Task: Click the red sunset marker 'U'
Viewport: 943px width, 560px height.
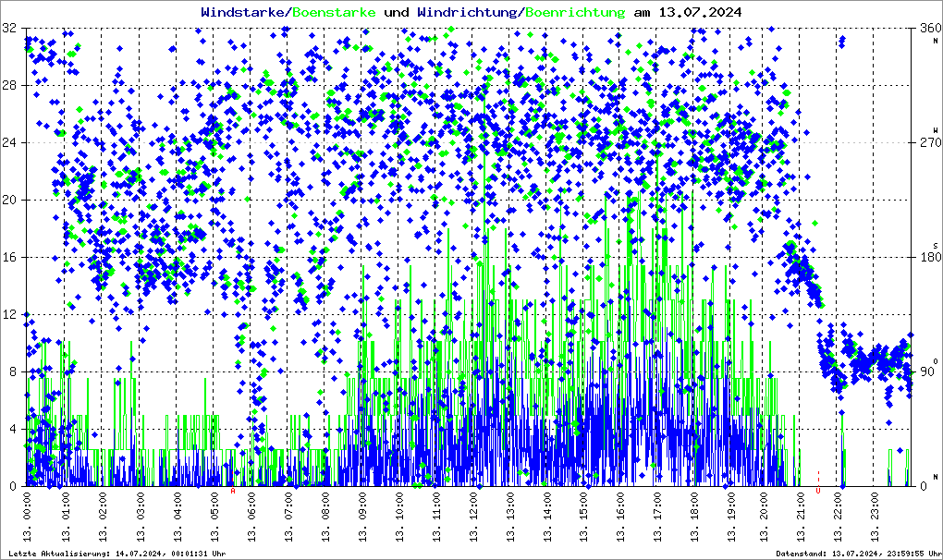Action: pos(818,492)
